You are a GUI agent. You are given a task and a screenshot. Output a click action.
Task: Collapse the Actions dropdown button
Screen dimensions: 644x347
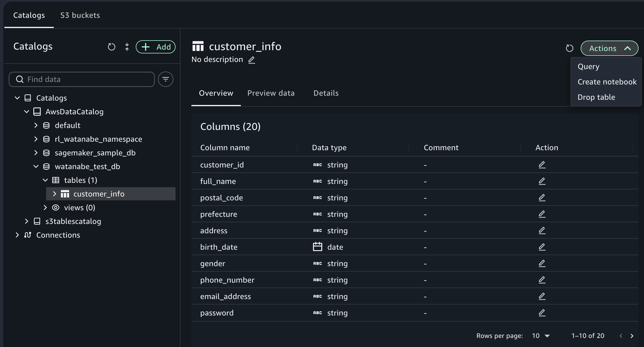(609, 48)
